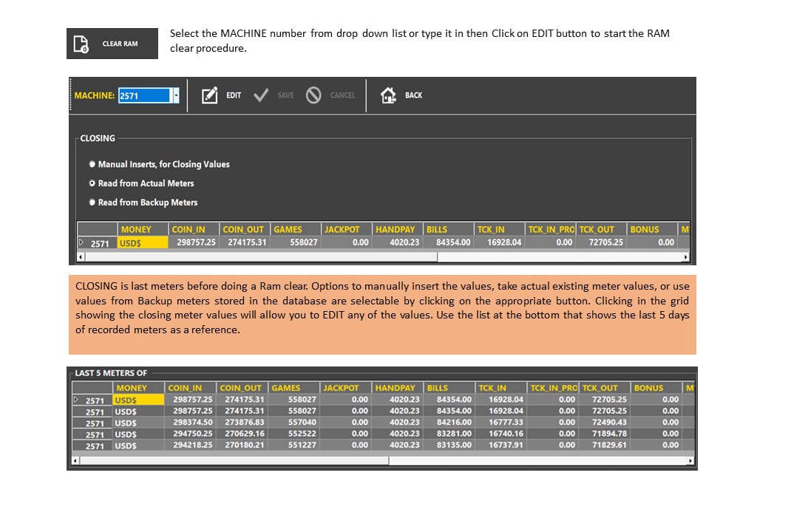Viewport: 791px width, 532px height.
Task: Select Manual Inserts for Closing Values option
Action: 92,164
